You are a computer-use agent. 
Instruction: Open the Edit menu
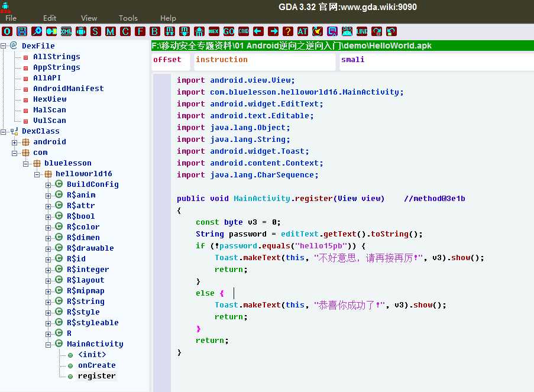pos(50,18)
